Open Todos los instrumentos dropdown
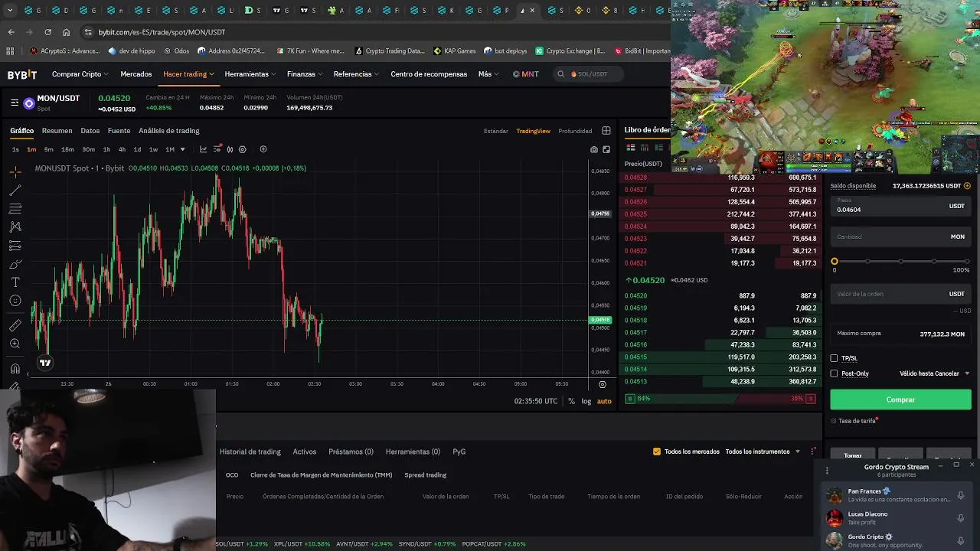Image resolution: width=980 pixels, height=551 pixels. pyautogui.click(x=763, y=452)
